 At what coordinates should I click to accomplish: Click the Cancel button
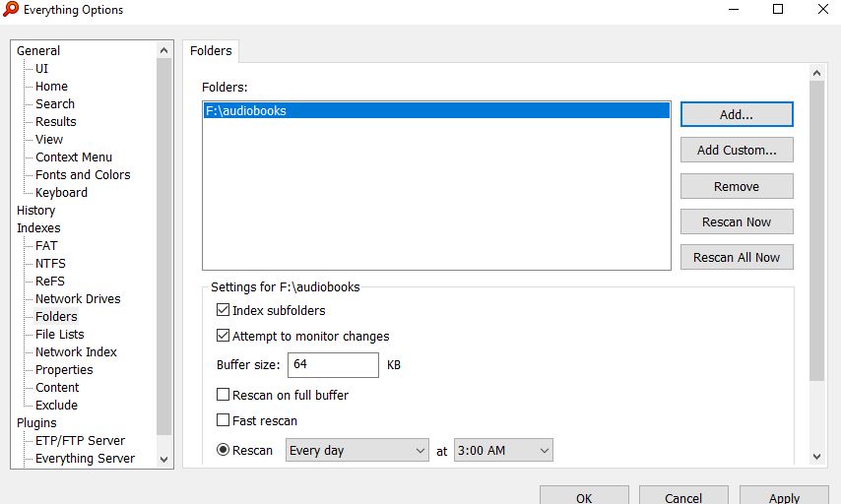tap(683, 496)
